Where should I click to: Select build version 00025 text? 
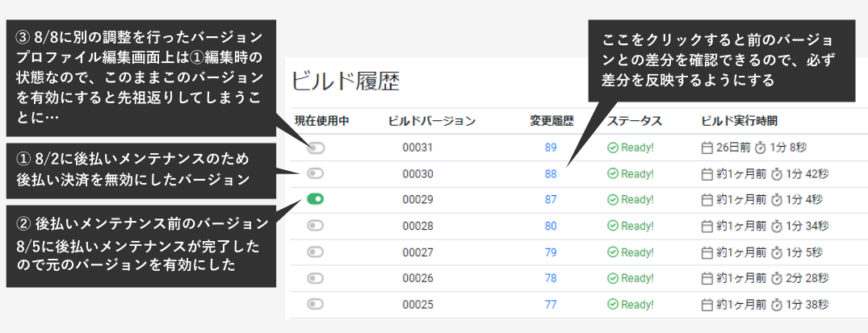(417, 304)
